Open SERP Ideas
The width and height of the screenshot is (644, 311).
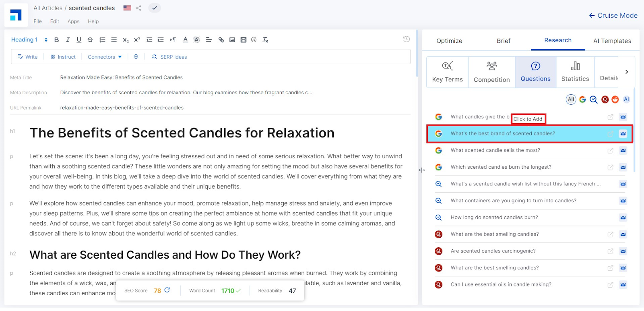click(x=169, y=57)
